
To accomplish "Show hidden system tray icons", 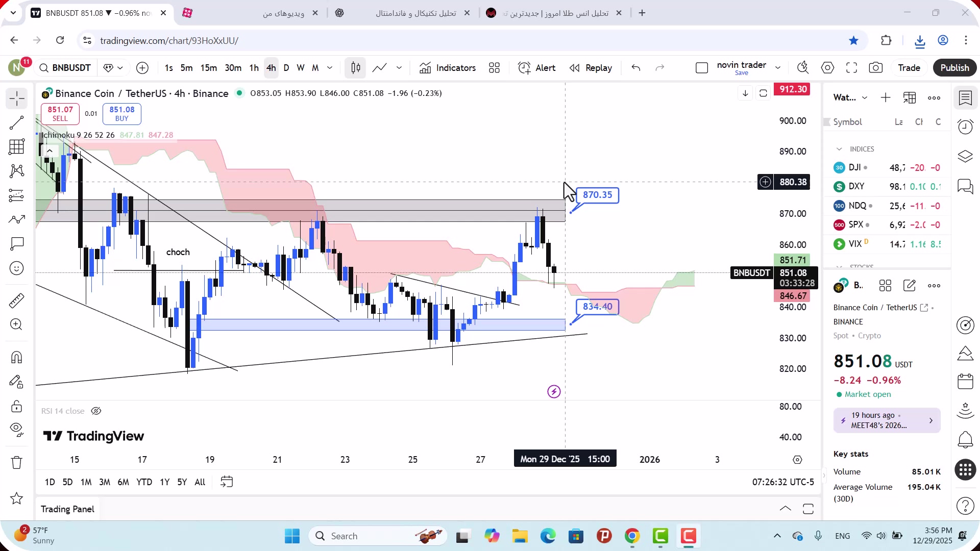I will (777, 536).
